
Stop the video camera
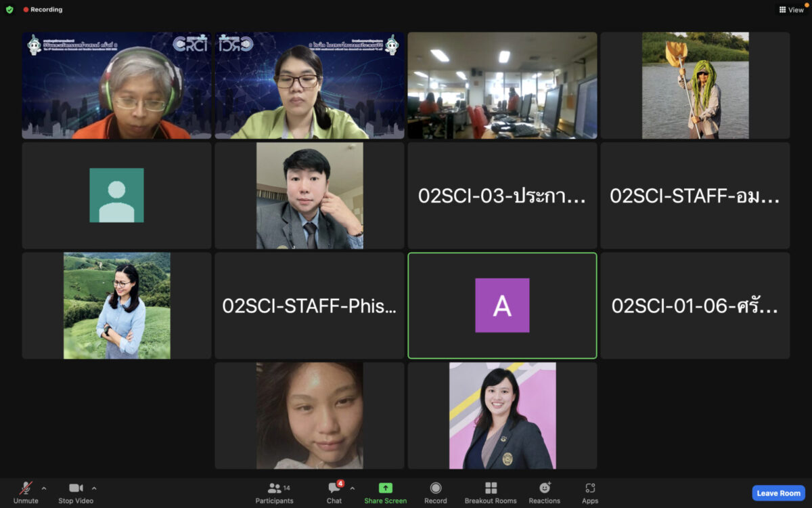coord(76,492)
